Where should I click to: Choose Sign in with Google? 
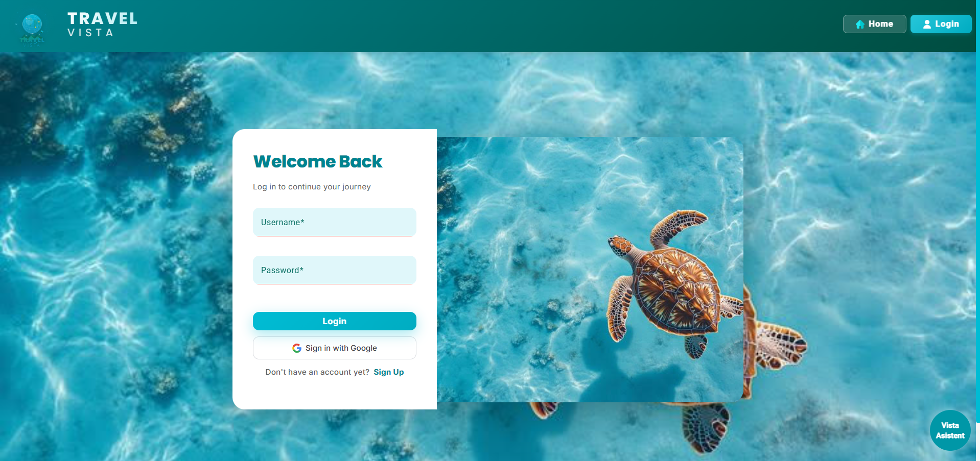(x=335, y=348)
